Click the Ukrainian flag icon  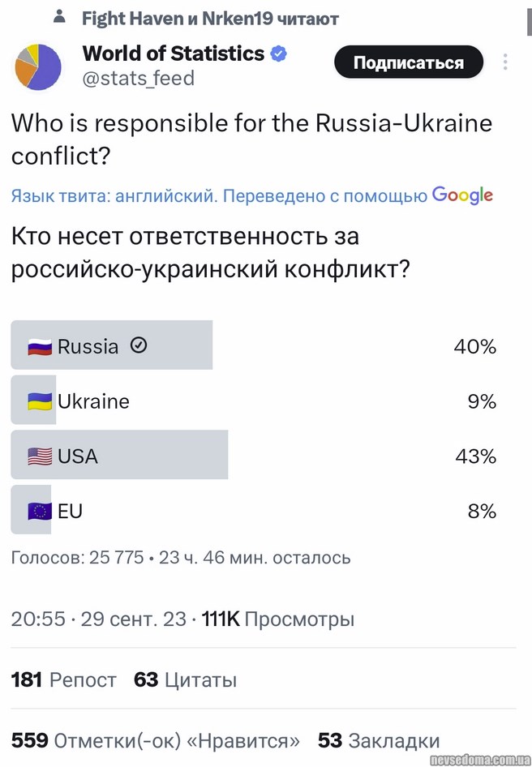click(40, 401)
